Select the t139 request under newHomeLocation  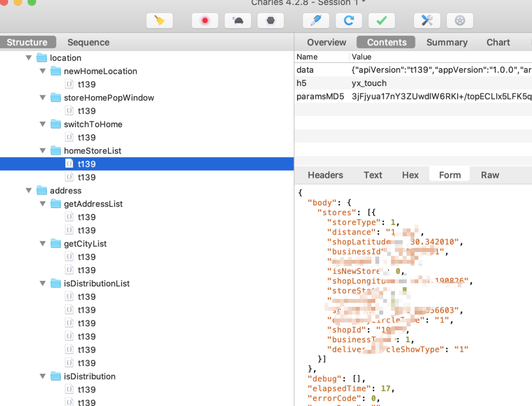coord(86,85)
